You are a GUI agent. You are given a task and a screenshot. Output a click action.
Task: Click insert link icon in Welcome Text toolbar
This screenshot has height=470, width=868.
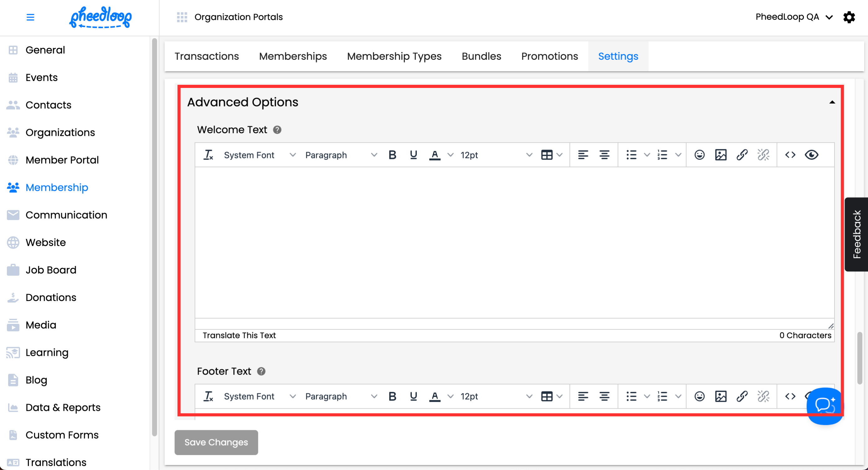[x=741, y=155]
